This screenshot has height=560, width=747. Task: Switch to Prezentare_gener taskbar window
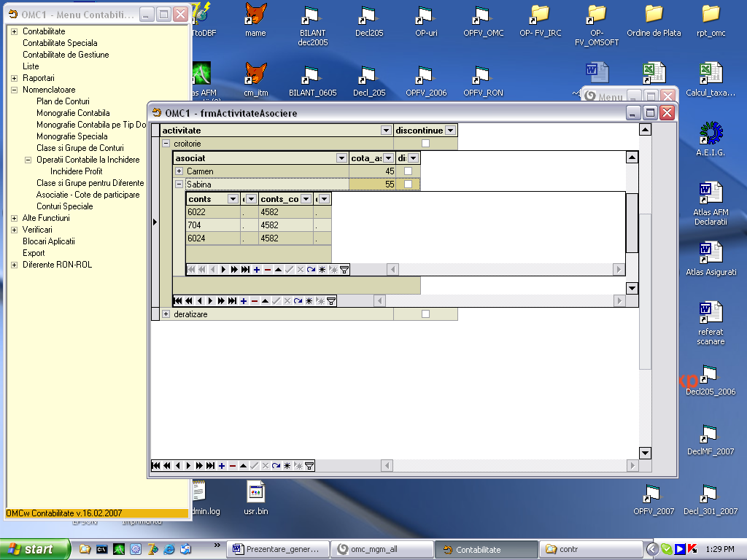278,550
